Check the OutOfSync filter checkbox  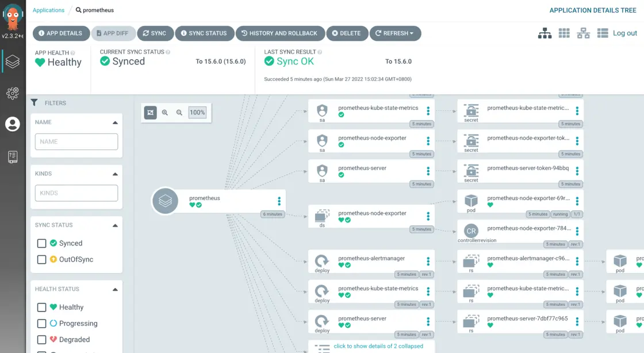[41, 259]
